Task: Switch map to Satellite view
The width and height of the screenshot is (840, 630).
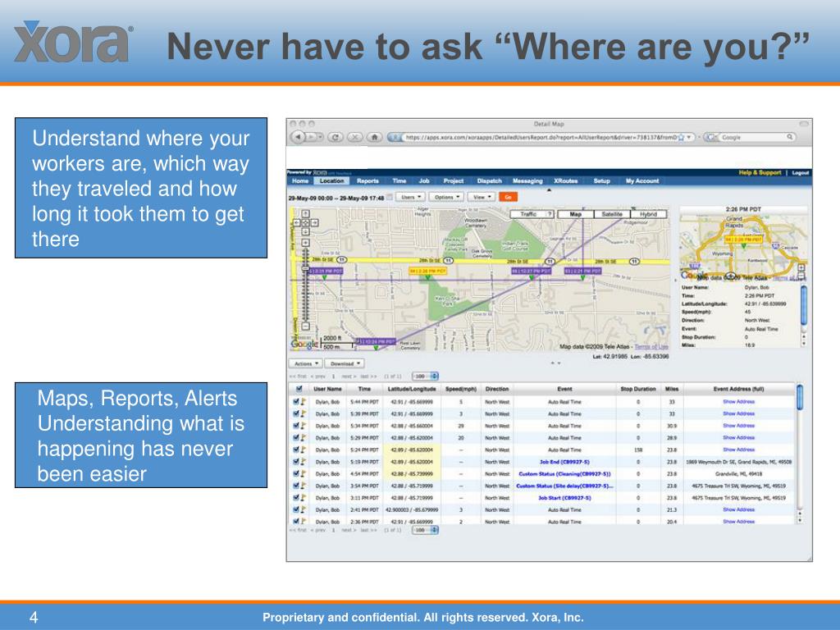Action: coord(612,214)
